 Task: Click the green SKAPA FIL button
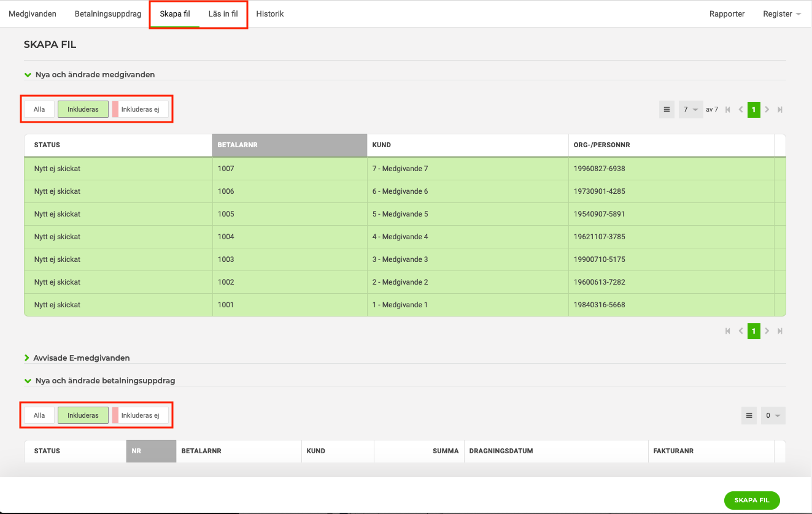pos(752,500)
